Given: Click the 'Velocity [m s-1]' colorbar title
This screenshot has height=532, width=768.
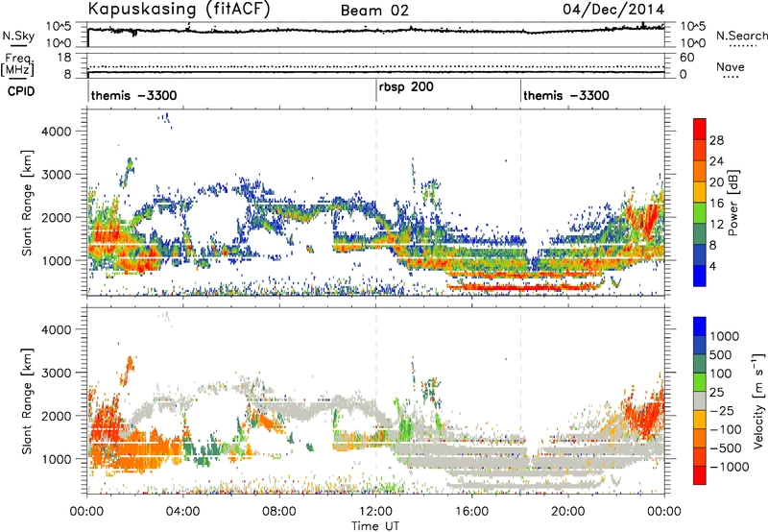Looking at the screenshot, I should 758,400.
